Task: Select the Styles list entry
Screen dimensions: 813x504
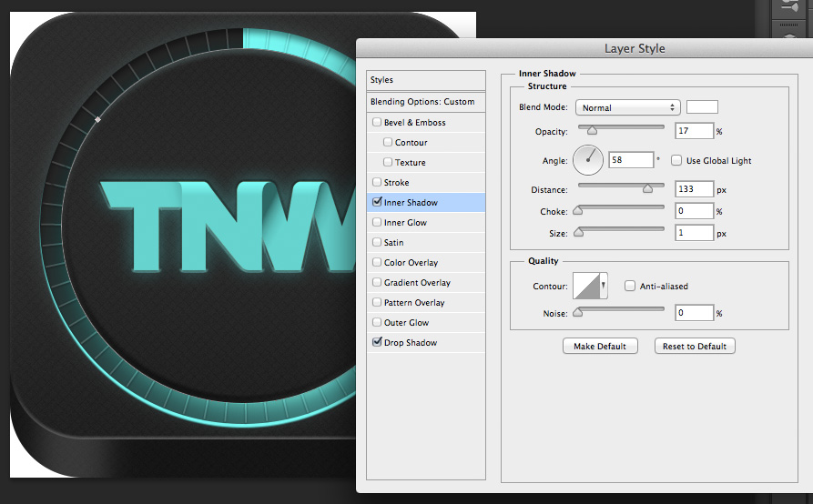Action: (x=426, y=80)
